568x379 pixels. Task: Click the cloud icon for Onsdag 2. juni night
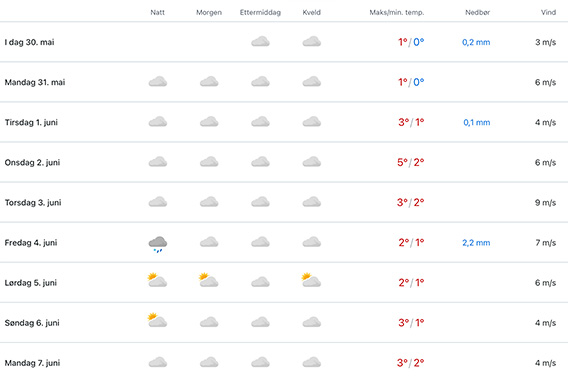click(158, 162)
